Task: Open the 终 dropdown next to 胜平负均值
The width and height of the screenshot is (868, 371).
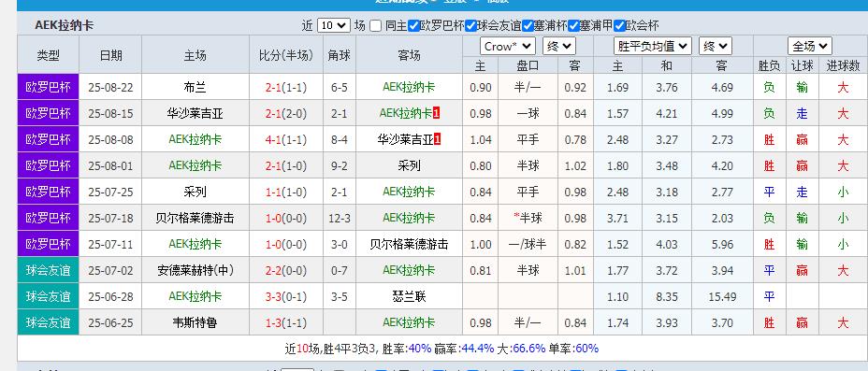Action: [716, 46]
